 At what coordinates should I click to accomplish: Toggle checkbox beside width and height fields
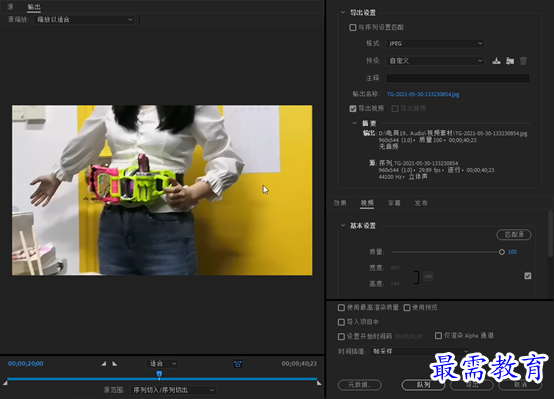pyautogui.click(x=528, y=276)
